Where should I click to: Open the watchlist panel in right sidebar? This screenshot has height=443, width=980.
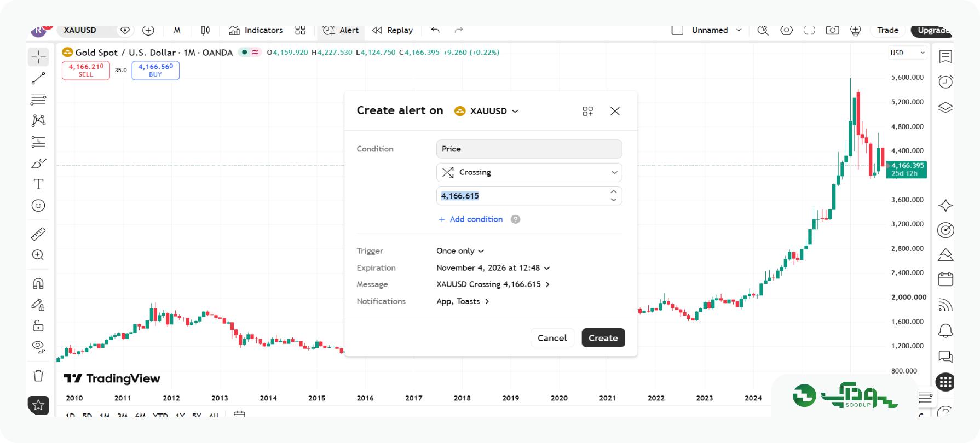(946, 56)
